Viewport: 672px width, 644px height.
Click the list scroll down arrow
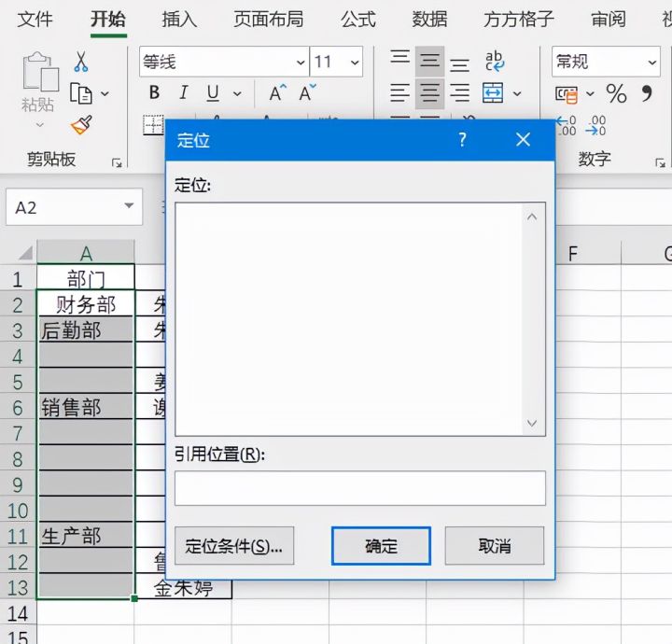(532, 424)
